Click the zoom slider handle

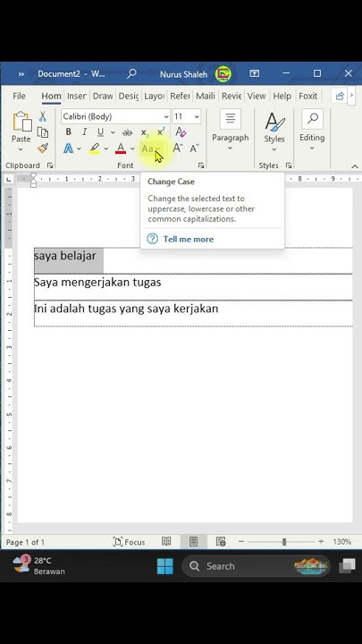[284, 542]
